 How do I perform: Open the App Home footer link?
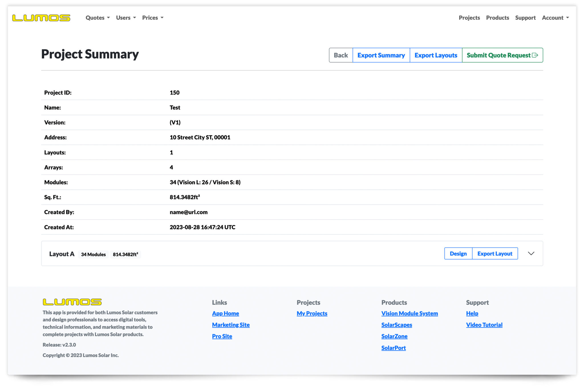(x=226, y=313)
